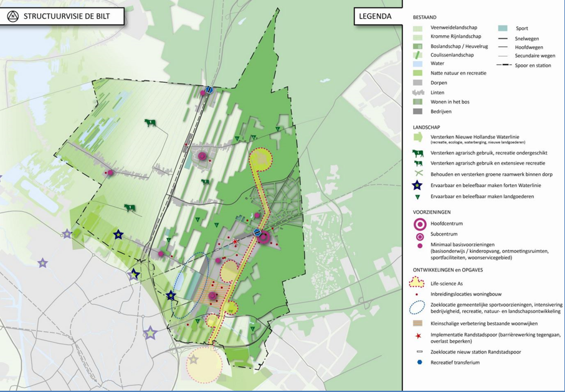Click the Linten legend symbol
The image size is (565, 392).
click(417, 92)
